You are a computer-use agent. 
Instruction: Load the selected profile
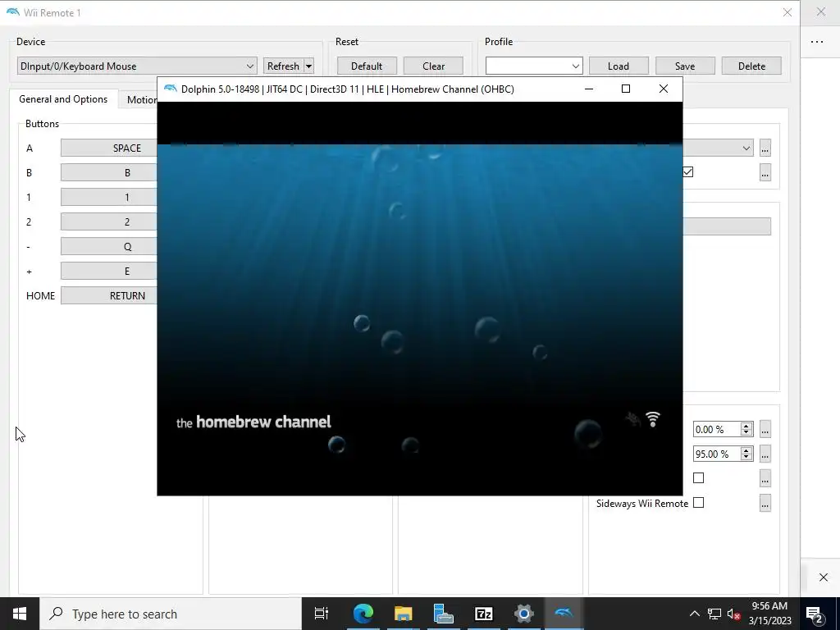tap(619, 66)
